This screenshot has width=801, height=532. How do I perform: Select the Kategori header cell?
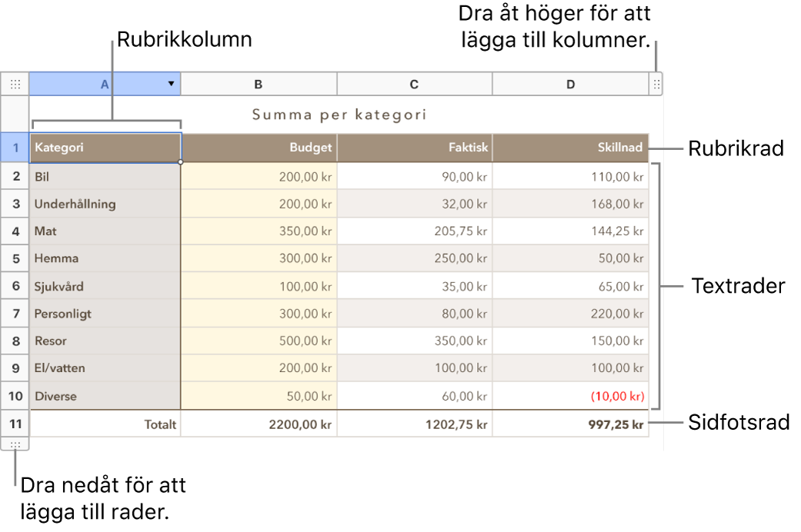tap(105, 147)
